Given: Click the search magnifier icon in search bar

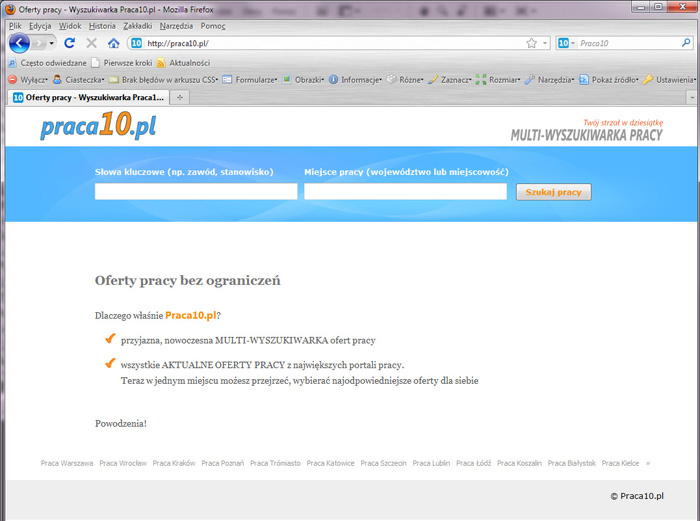Looking at the screenshot, I should point(686,43).
